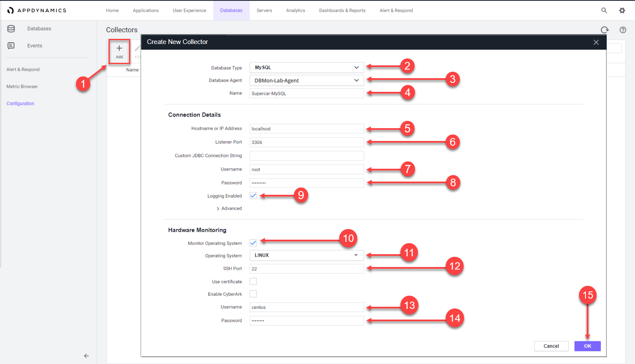Click the OK button
Image resolution: width=635 pixels, height=364 pixels.
(x=588, y=346)
